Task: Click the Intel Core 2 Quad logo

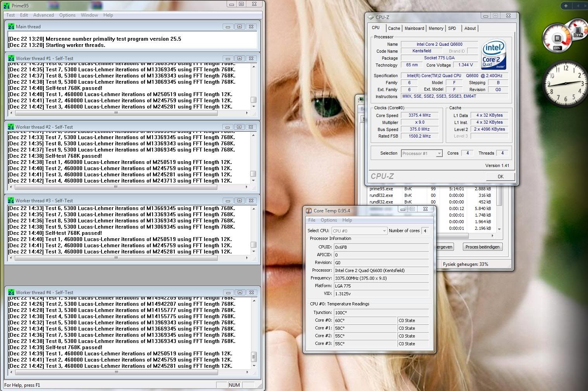Action: (x=493, y=55)
